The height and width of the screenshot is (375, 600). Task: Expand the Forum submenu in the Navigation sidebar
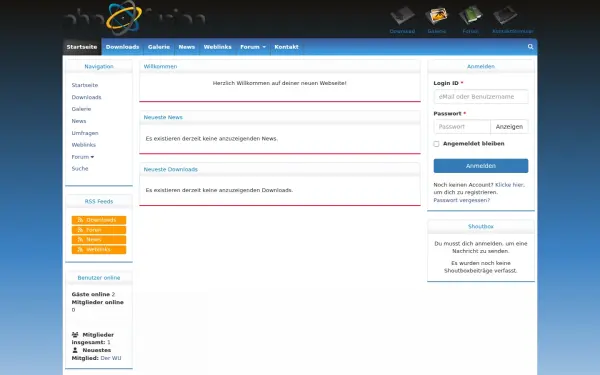83,157
